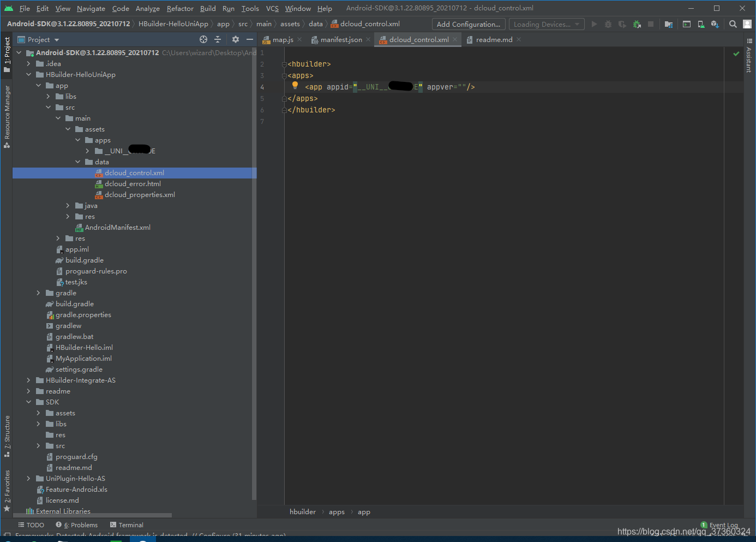Open the File menu
Viewport: 756px width, 542px height.
(x=25, y=8)
